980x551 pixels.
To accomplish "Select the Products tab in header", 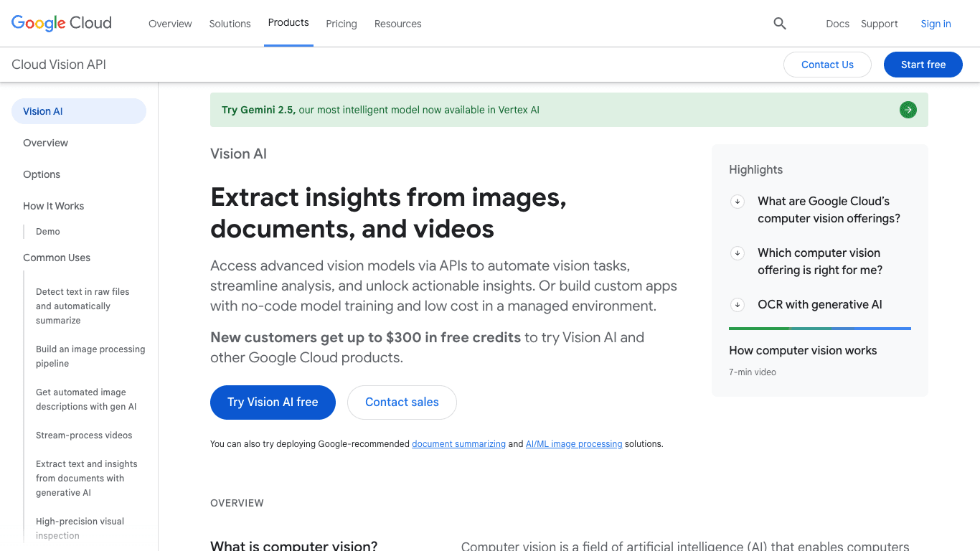I will [x=288, y=23].
